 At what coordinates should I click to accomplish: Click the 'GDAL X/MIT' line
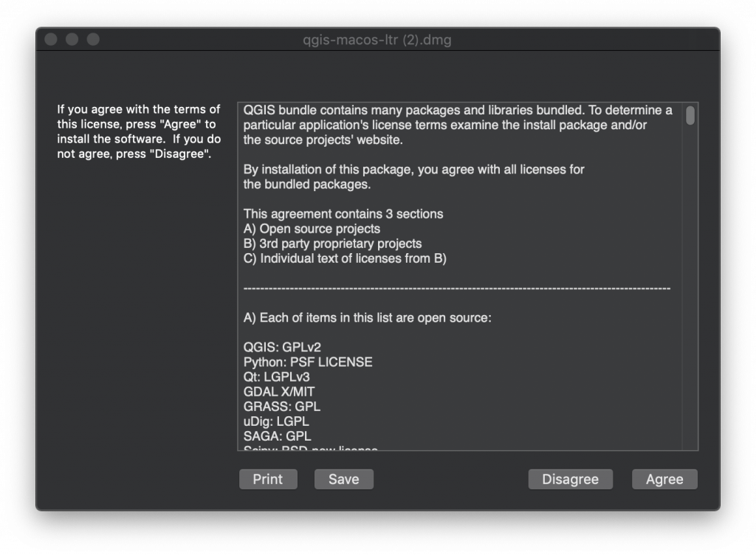pyautogui.click(x=278, y=392)
